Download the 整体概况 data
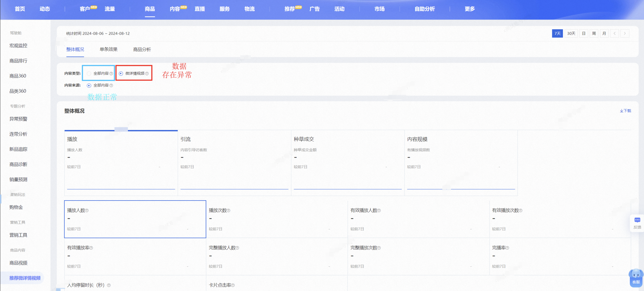Image resolution: width=644 pixels, height=291 pixels. click(626, 111)
